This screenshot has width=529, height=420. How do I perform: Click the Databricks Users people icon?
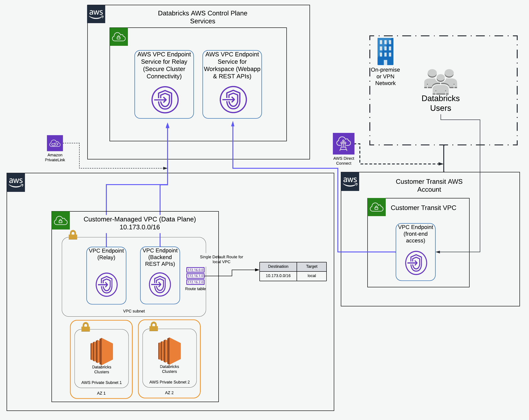(x=440, y=82)
